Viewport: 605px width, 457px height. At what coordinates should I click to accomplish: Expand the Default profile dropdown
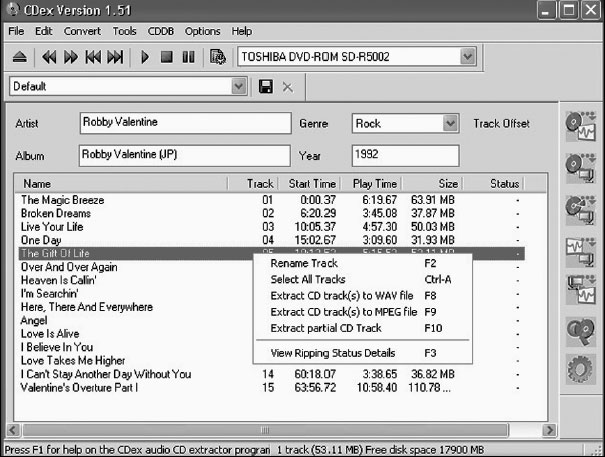tap(238, 87)
